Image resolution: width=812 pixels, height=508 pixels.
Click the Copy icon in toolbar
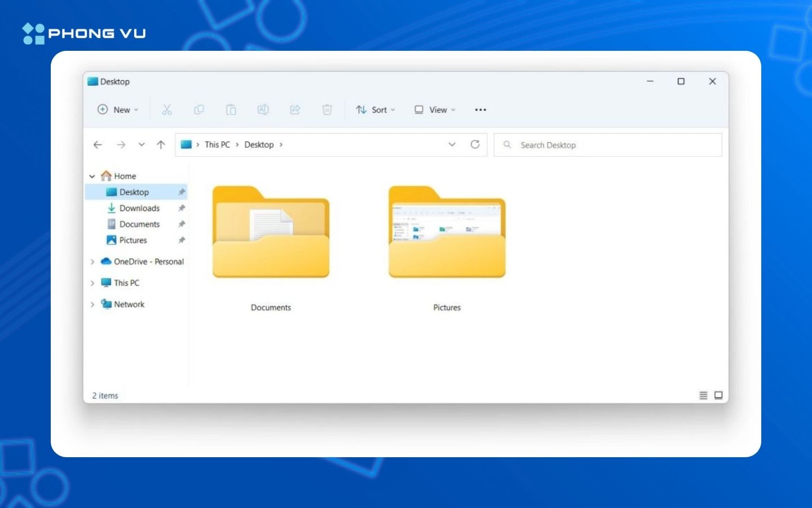(199, 110)
